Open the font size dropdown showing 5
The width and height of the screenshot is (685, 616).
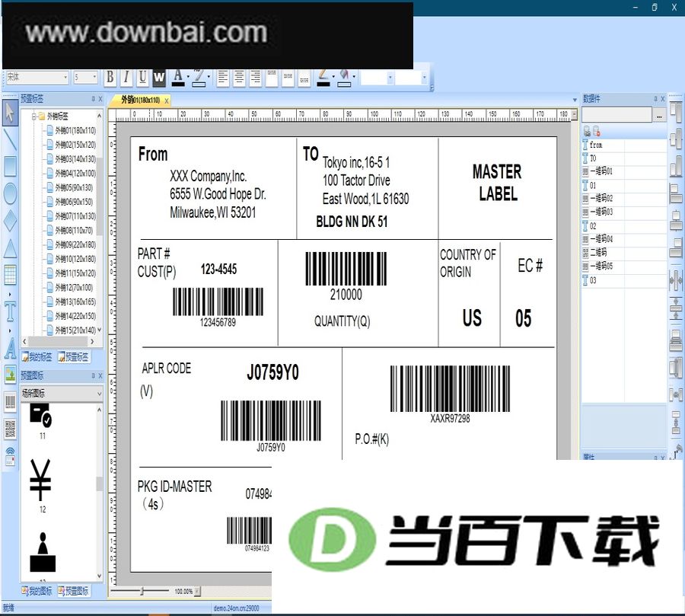pos(94,78)
